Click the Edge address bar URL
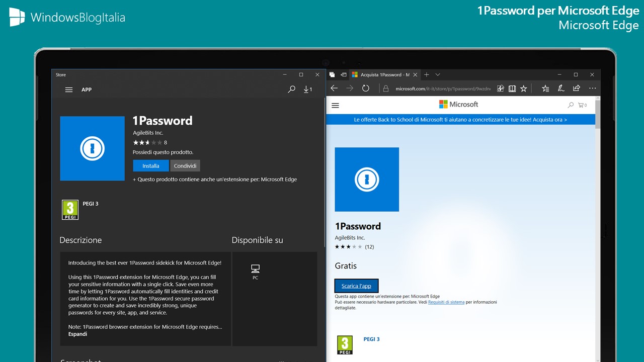The width and height of the screenshot is (644, 362). tap(443, 88)
